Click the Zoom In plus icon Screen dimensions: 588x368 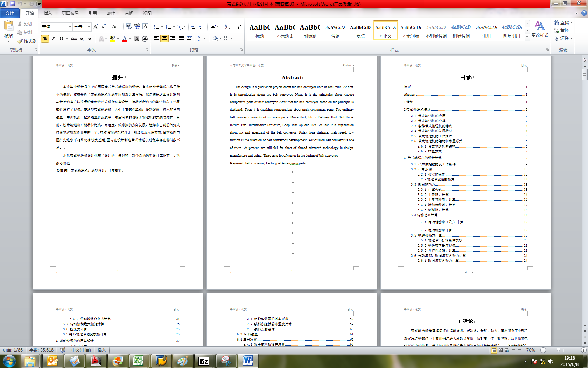click(584, 350)
